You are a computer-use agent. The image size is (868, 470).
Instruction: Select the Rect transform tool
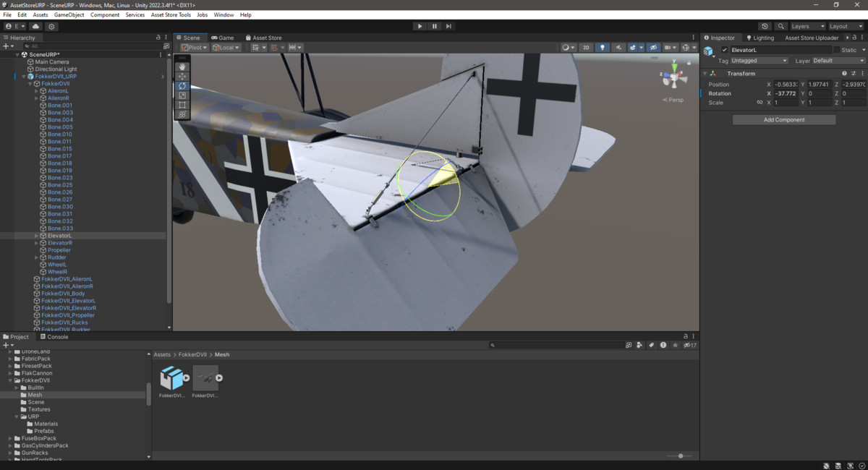[x=182, y=105]
